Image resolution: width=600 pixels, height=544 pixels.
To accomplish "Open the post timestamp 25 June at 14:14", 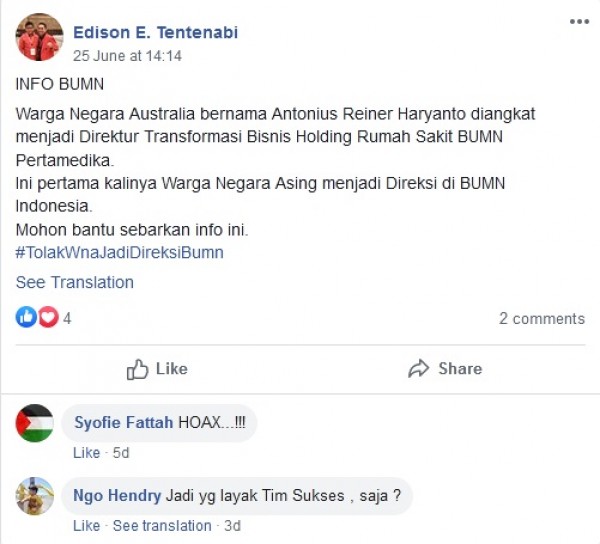I will 127,56.
